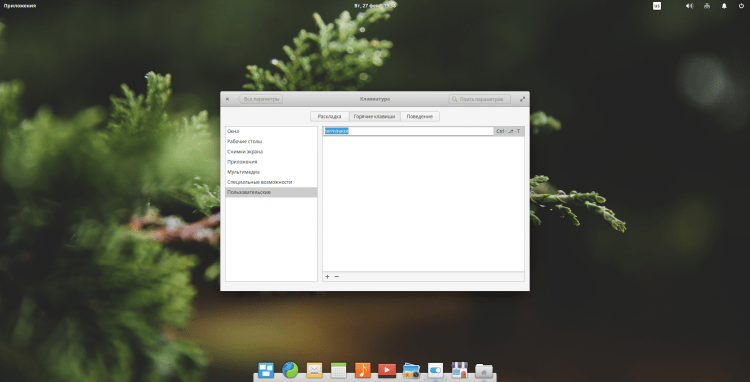Open the notifications bell indicator

tap(724, 6)
